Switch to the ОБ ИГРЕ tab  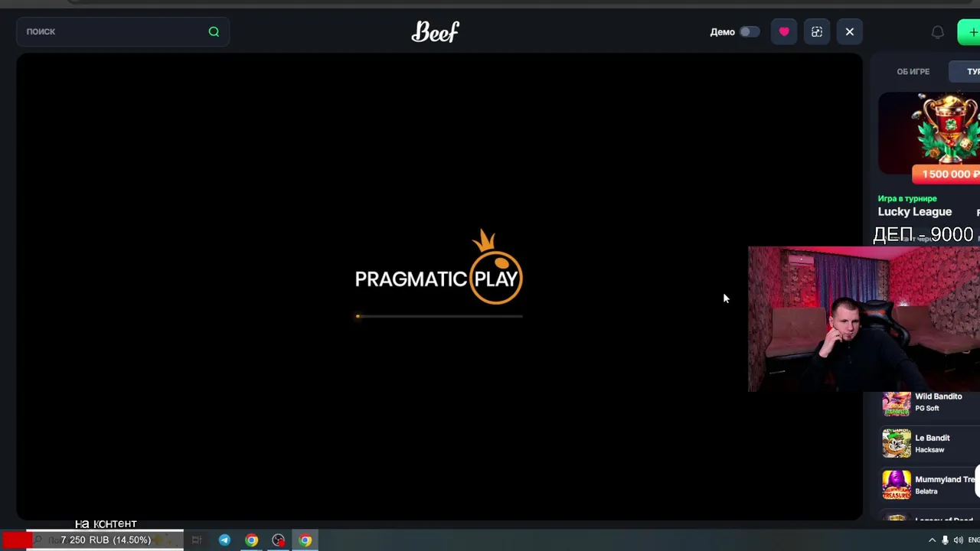(913, 71)
